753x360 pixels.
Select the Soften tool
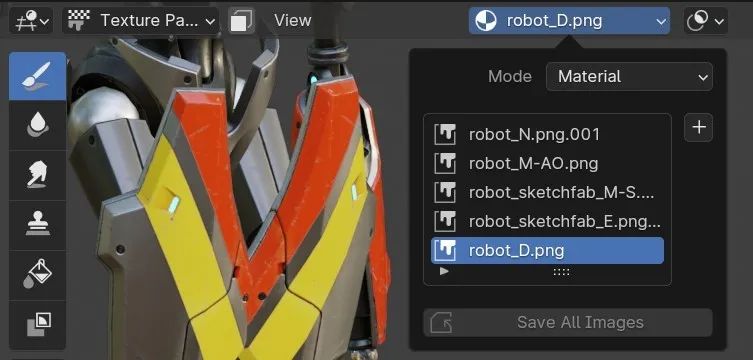click(37, 126)
